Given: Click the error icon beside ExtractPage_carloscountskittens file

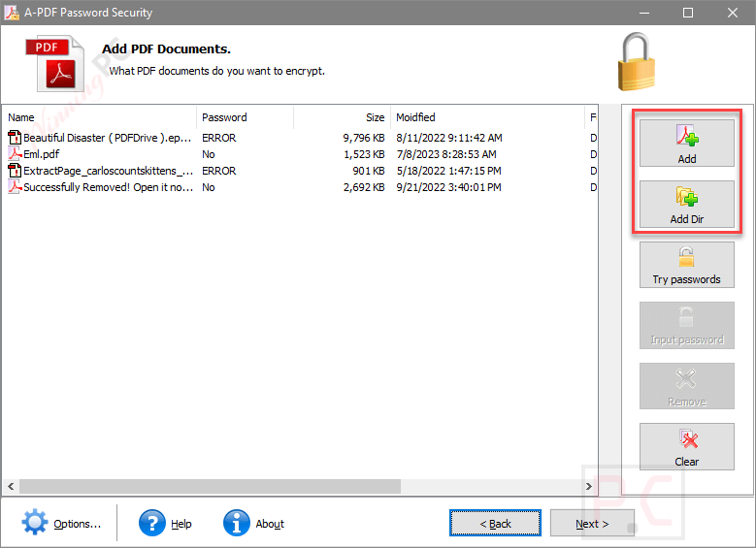Looking at the screenshot, I should [x=15, y=171].
